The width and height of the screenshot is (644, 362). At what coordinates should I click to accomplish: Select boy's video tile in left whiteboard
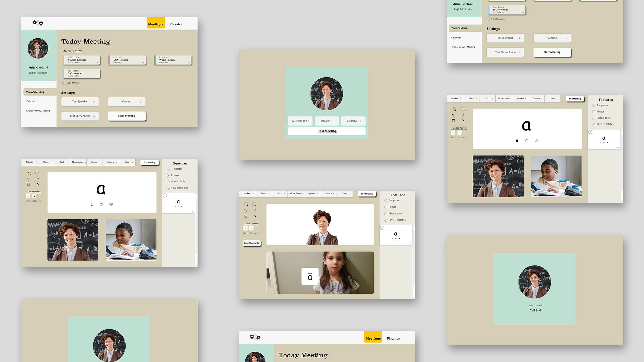131,240
